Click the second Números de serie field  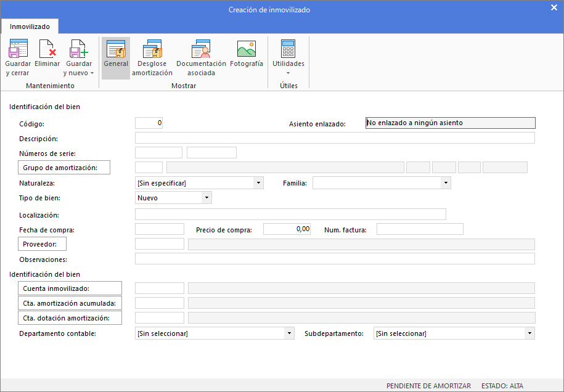[211, 152]
